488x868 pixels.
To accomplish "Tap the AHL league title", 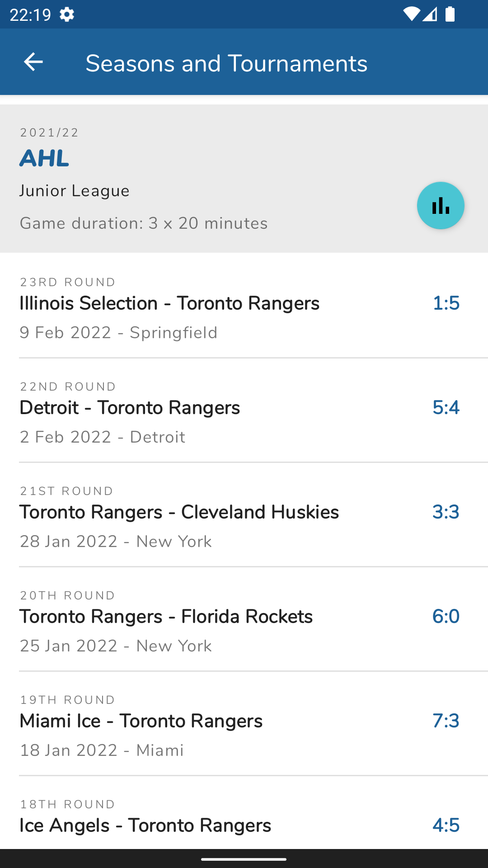I will coord(44,158).
